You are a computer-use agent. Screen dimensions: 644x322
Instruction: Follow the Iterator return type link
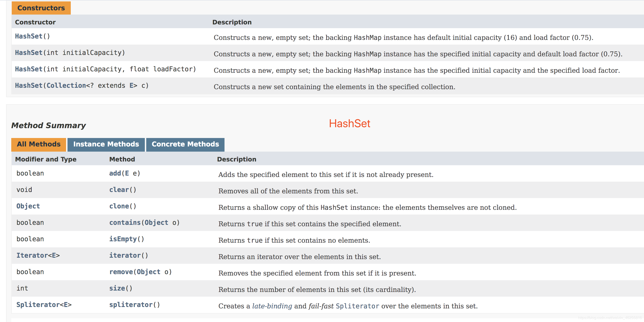32,255
